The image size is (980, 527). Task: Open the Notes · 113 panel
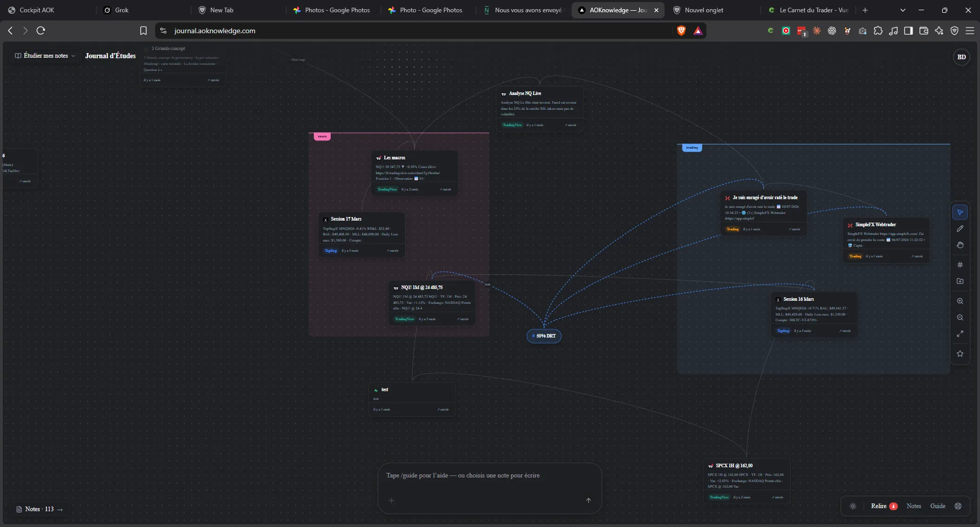(x=39, y=509)
